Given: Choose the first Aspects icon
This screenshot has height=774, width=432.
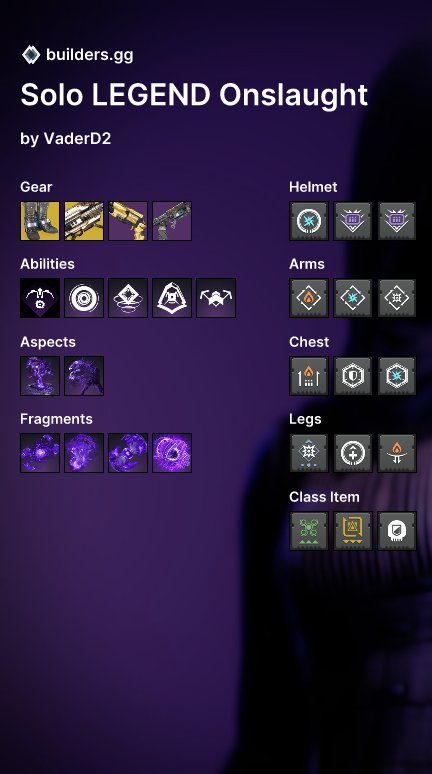Looking at the screenshot, I should 40,376.
